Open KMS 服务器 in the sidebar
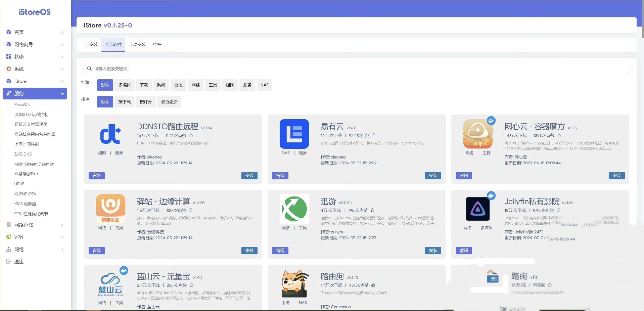The image size is (644, 311). pyautogui.click(x=25, y=204)
